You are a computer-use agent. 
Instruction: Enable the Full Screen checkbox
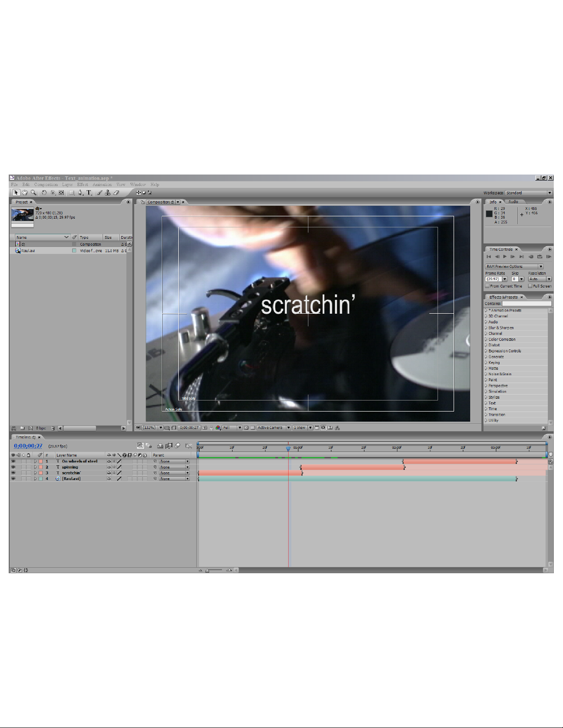point(530,286)
